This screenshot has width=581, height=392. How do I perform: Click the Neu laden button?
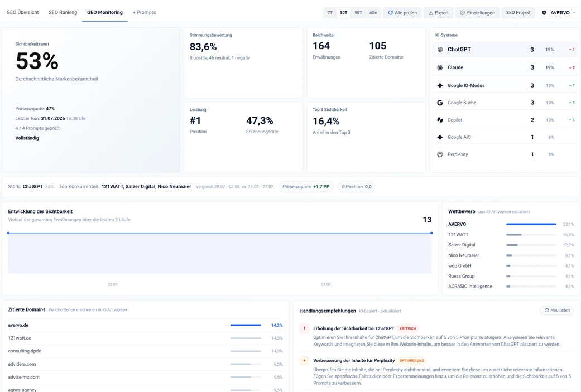pyautogui.click(x=557, y=310)
